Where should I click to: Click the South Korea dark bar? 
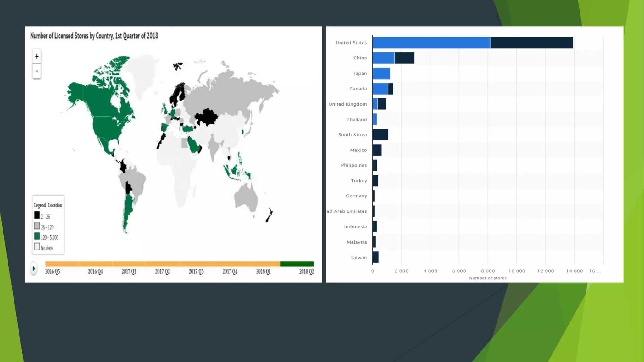pos(380,134)
